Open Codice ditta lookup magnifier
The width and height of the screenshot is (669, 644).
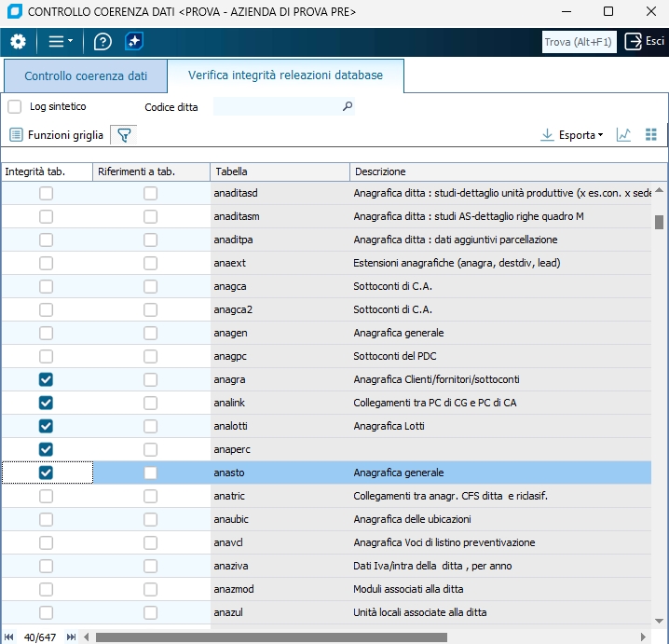(348, 106)
